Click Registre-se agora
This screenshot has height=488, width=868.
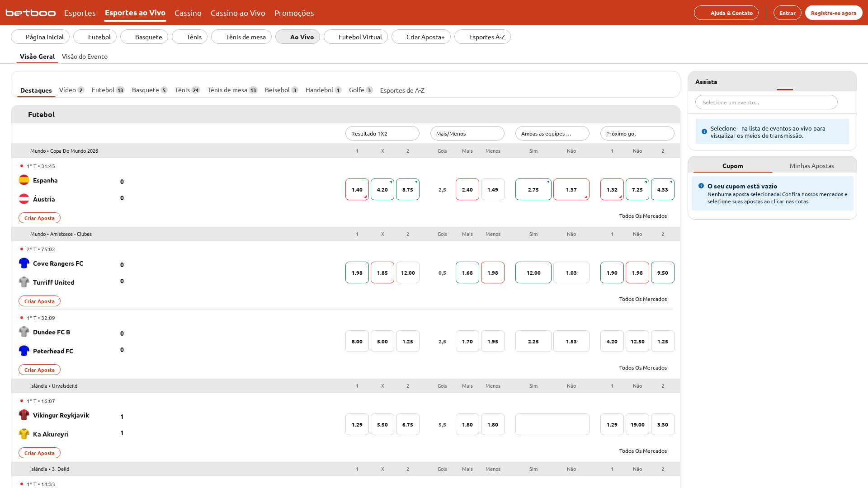coord(834,13)
